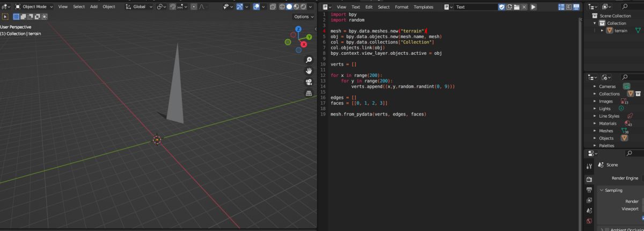Collapse the Sampling panel

point(603,190)
